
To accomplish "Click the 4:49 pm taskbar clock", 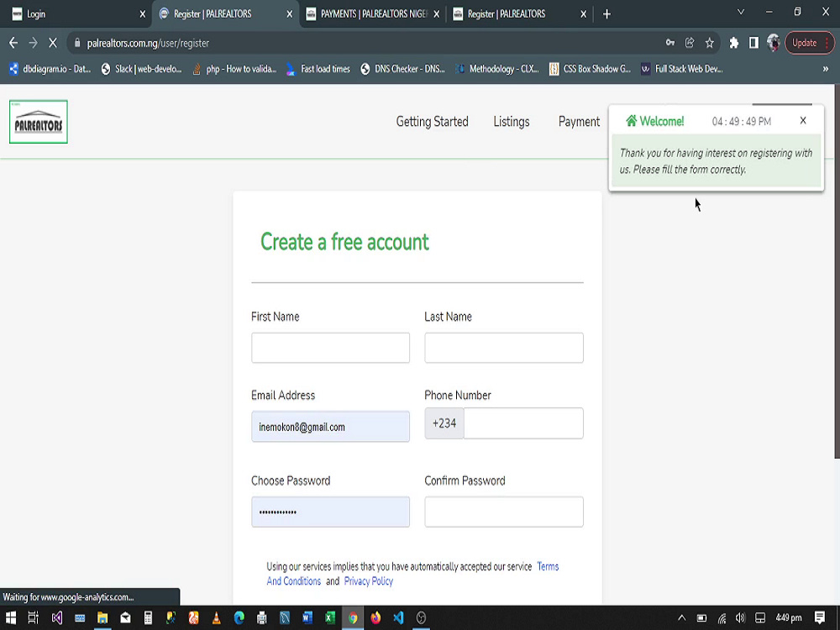I will [789, 617].
